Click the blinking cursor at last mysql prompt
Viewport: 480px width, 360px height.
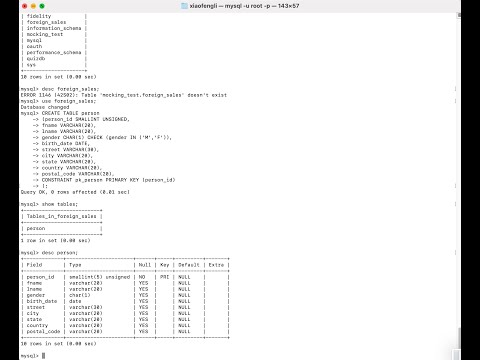pos(43,356)
